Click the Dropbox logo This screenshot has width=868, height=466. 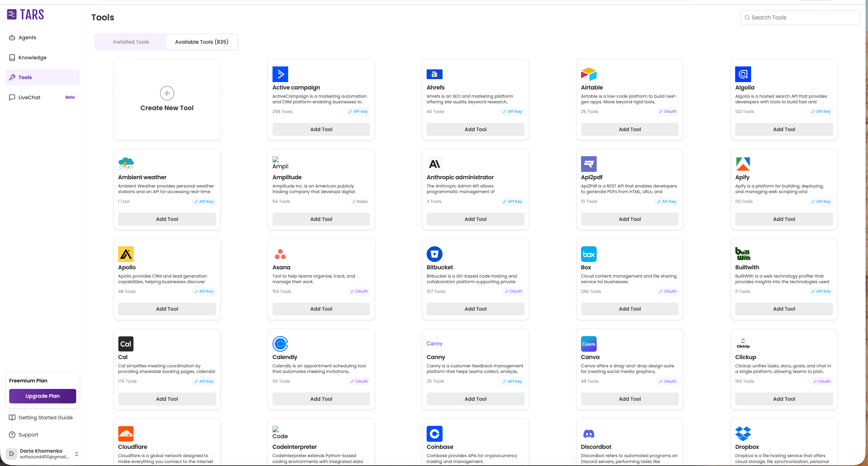point(743,434)
